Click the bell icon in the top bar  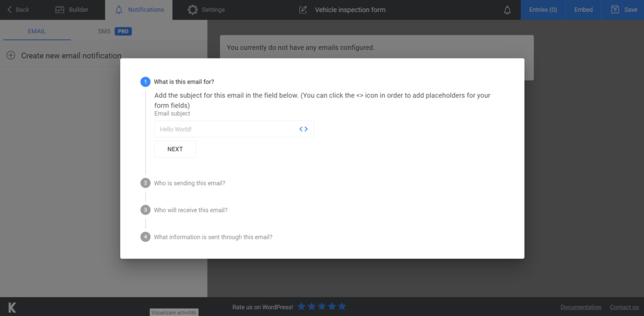point(508,10)
